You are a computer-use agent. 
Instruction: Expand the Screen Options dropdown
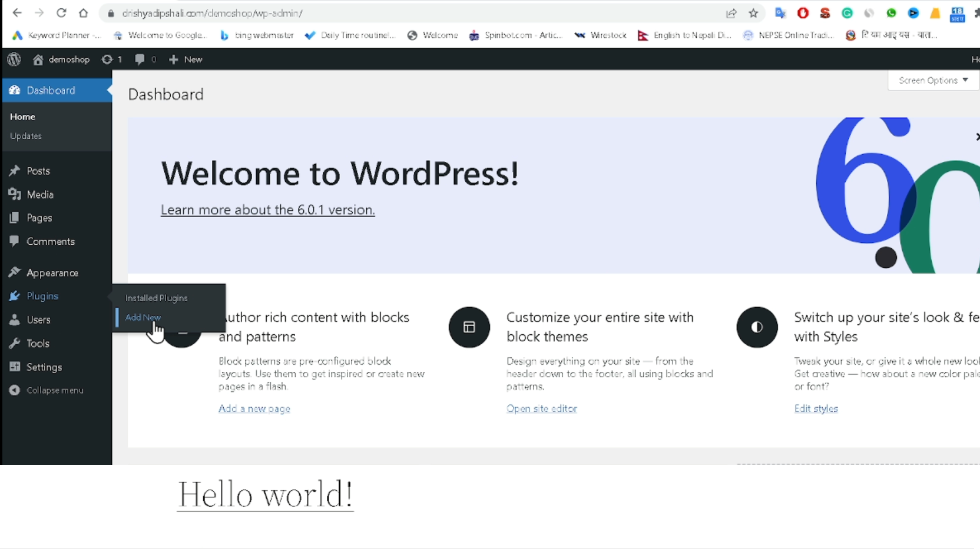(933, 81)
